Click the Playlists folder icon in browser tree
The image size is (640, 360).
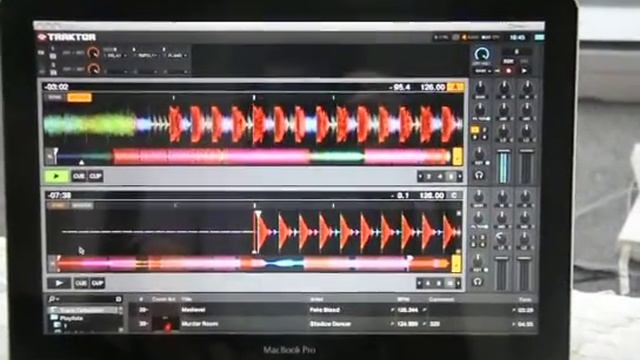[x=53, y=318]
